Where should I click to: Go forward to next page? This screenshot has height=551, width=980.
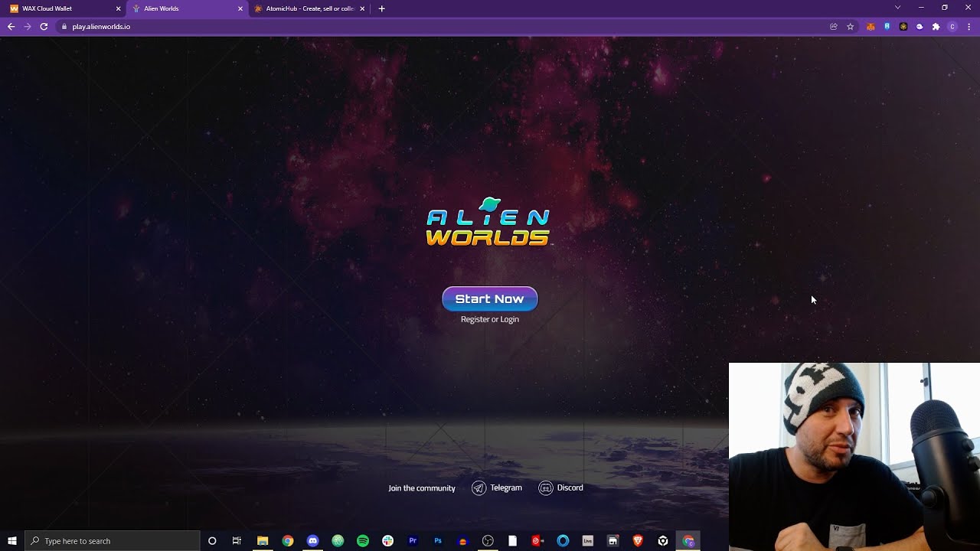point(28,26)
